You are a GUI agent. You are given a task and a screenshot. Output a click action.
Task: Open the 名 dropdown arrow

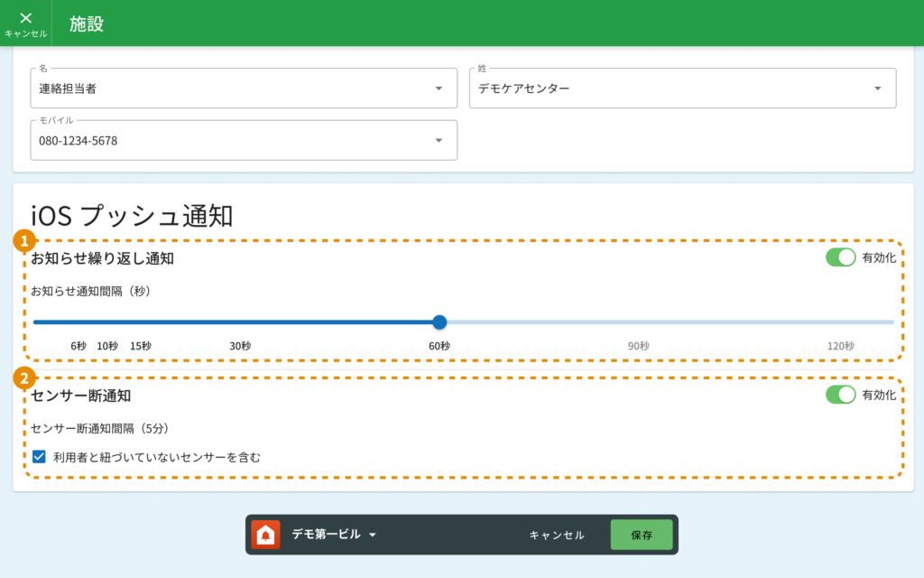point(439,89)
